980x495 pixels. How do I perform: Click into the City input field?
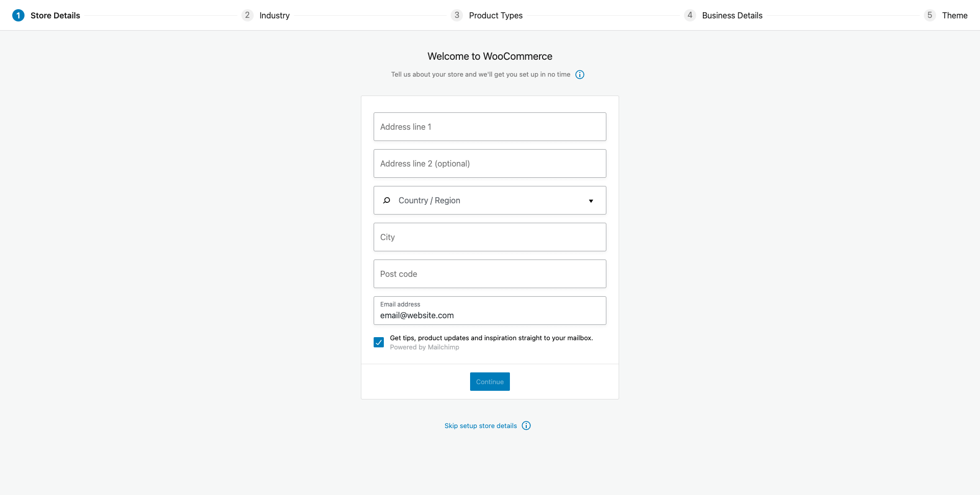coord(490,237)
